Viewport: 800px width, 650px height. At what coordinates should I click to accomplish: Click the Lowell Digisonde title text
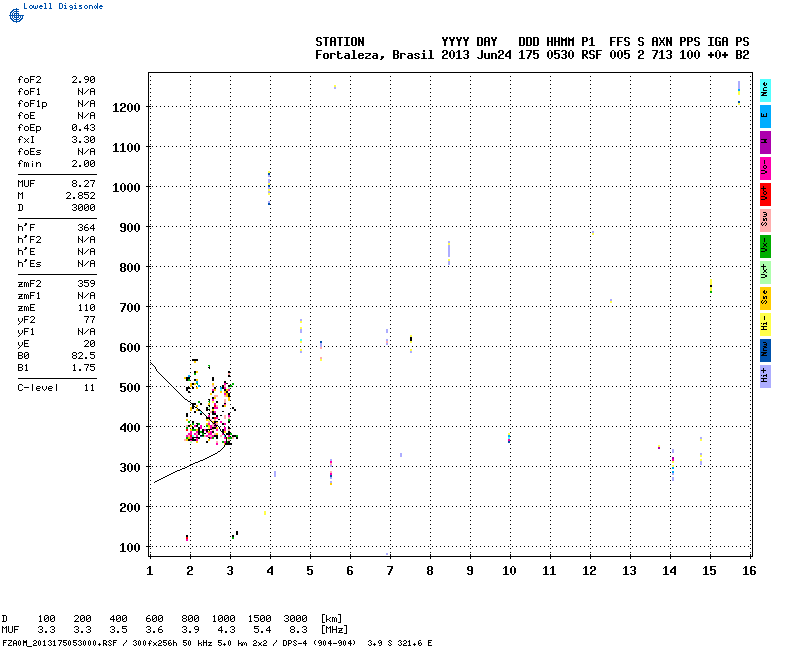tap(63, 6)
